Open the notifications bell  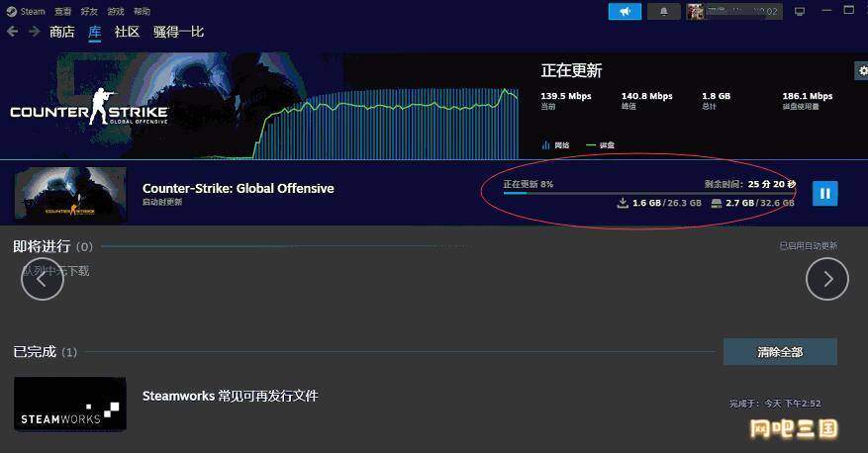664,11
